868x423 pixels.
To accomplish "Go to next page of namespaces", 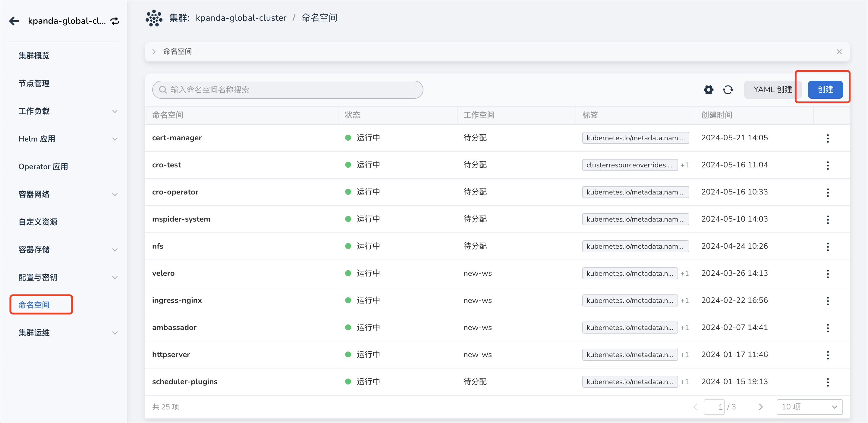I will click(x=760, y=407).
